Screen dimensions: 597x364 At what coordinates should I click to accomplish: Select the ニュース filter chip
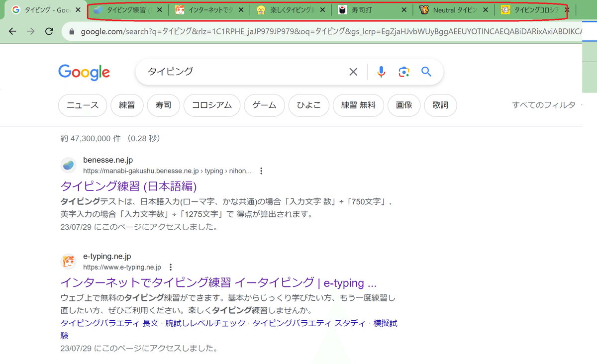83,105
